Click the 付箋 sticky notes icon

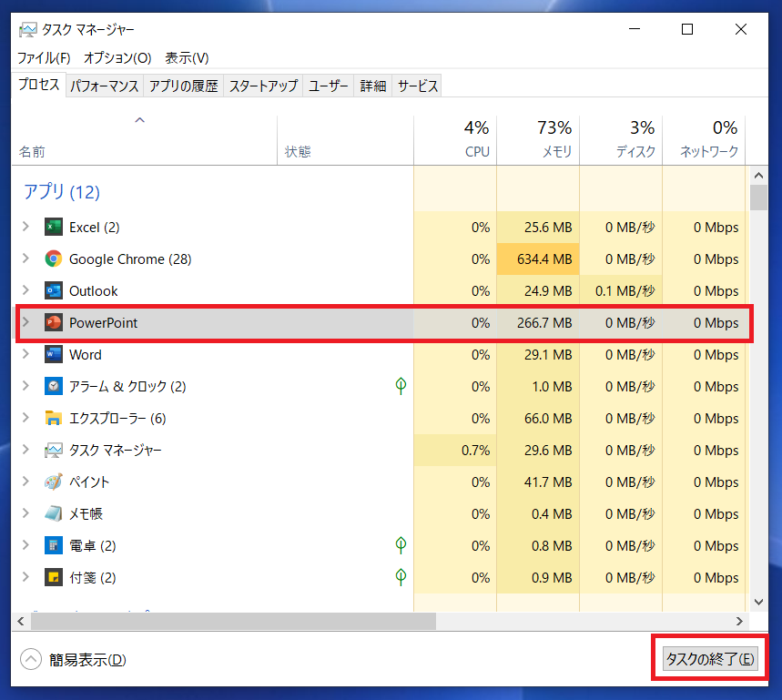54,578
